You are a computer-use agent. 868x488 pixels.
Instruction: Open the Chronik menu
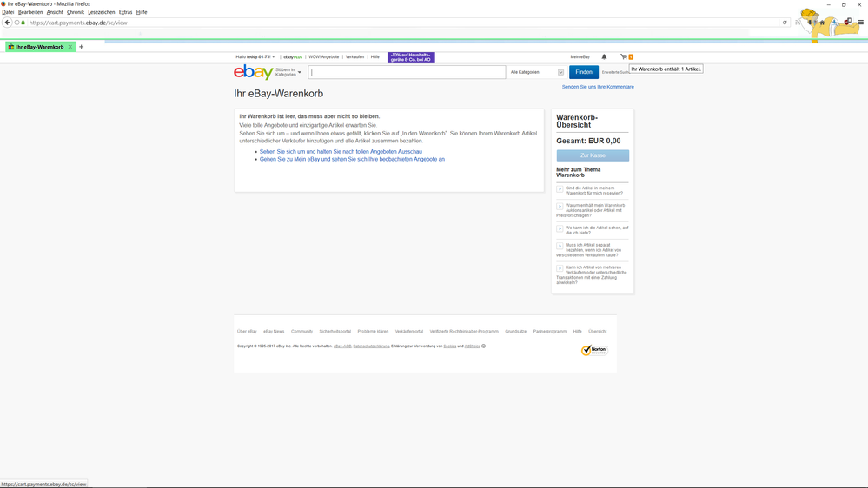coord(76,12)
